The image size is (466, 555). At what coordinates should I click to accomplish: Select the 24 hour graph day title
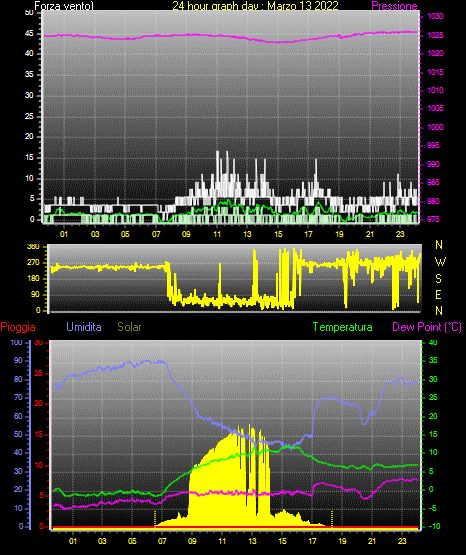255,6
